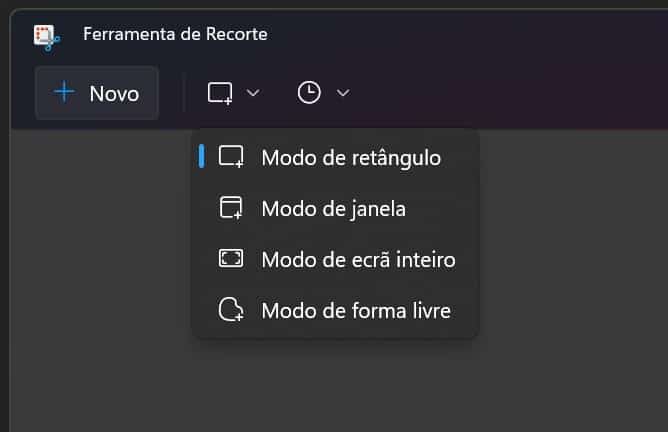Click the Snipping Tool app icon in title bar

point(46,36)
